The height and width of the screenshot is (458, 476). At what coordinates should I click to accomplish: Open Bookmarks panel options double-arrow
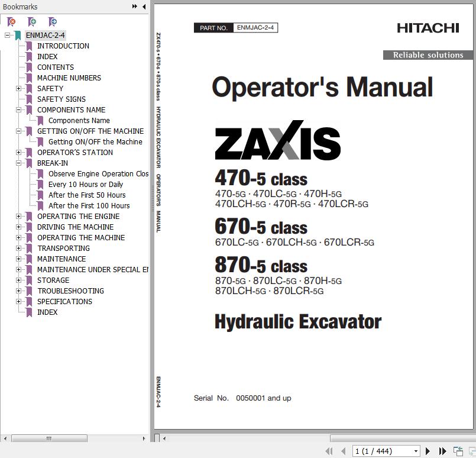coord(134,7)
